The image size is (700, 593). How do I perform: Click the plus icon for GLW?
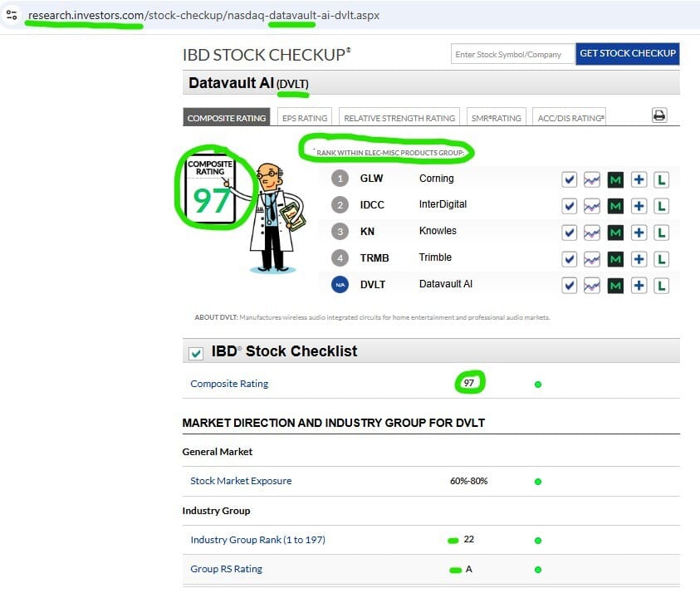639,179
